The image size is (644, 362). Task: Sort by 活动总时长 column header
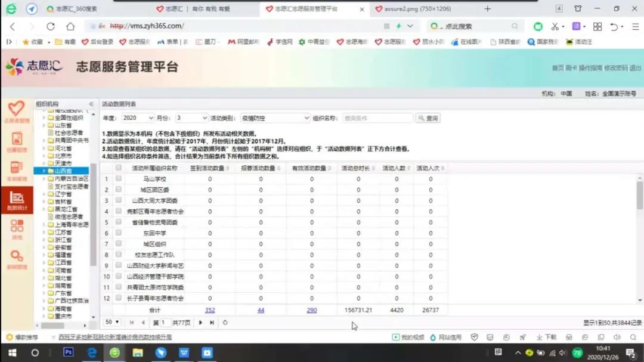click(358, 168)
